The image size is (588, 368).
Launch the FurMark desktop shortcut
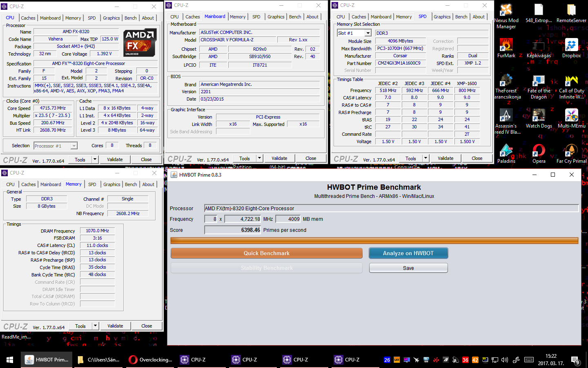tap(506, 48)
